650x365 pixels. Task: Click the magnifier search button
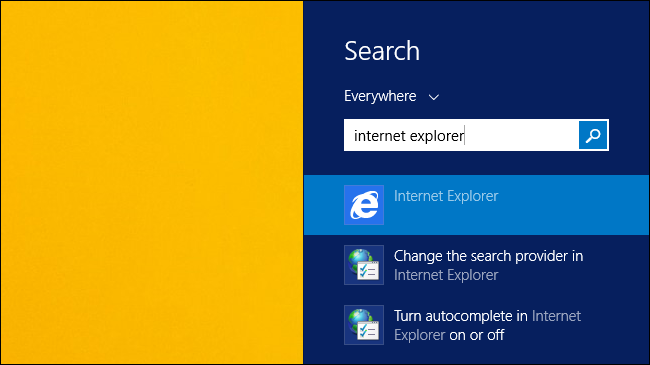pos(593,135)
